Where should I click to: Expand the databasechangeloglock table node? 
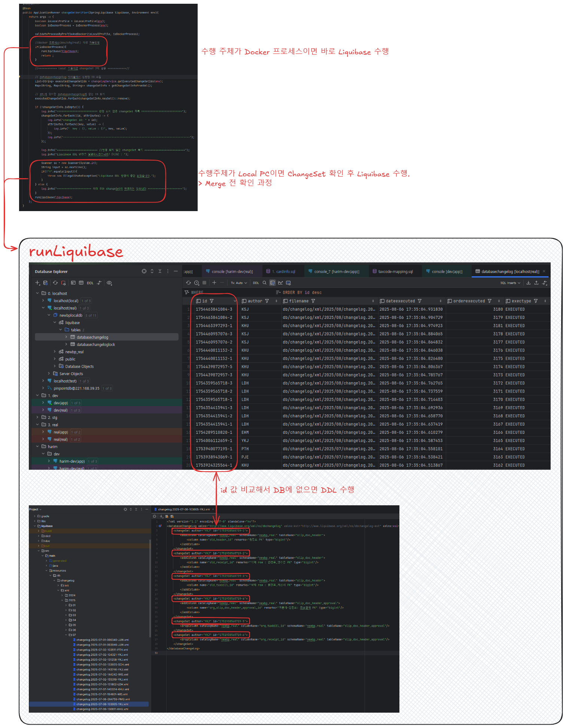(x=66, y=344)
